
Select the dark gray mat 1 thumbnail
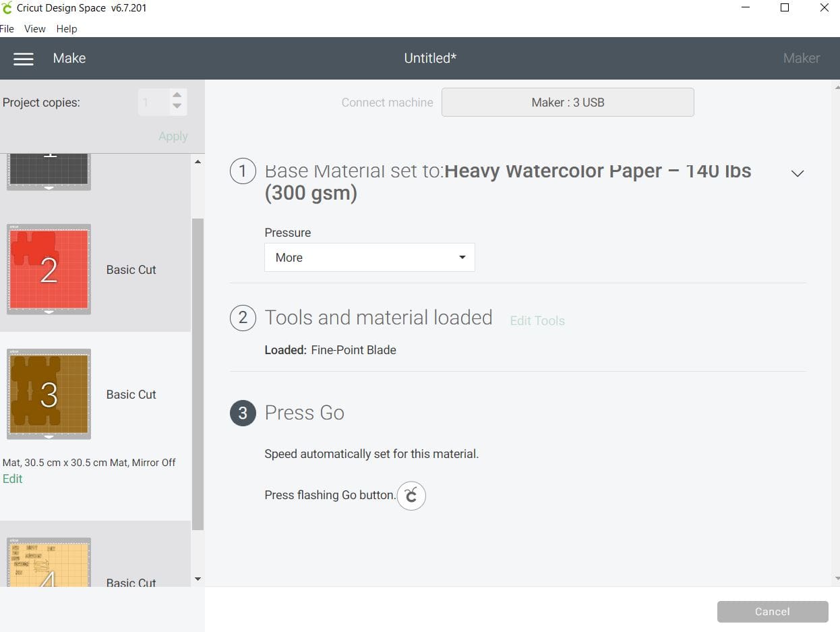point(49,171)
